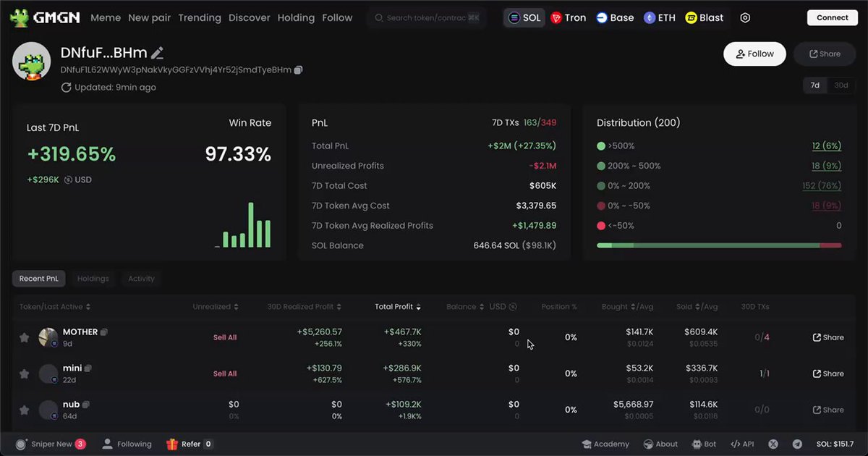Open Refer gift in footer
The image size is (868, 456).
click(190, 444)
